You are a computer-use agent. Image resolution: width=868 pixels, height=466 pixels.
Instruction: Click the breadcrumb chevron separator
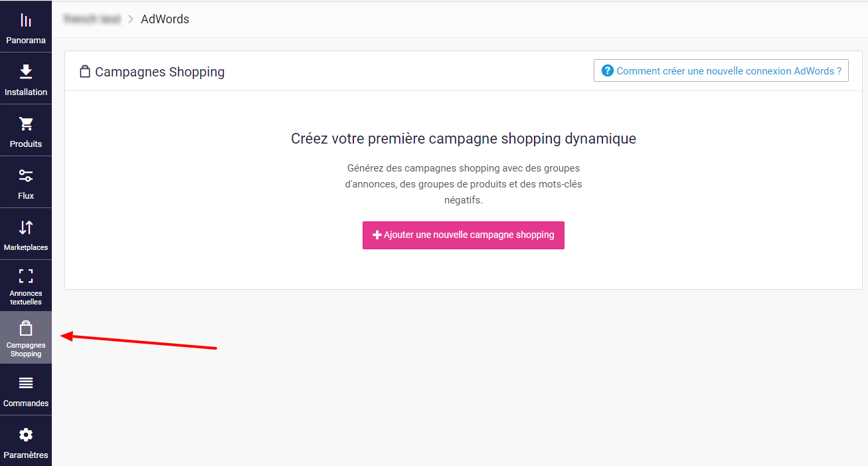(131, 19)
